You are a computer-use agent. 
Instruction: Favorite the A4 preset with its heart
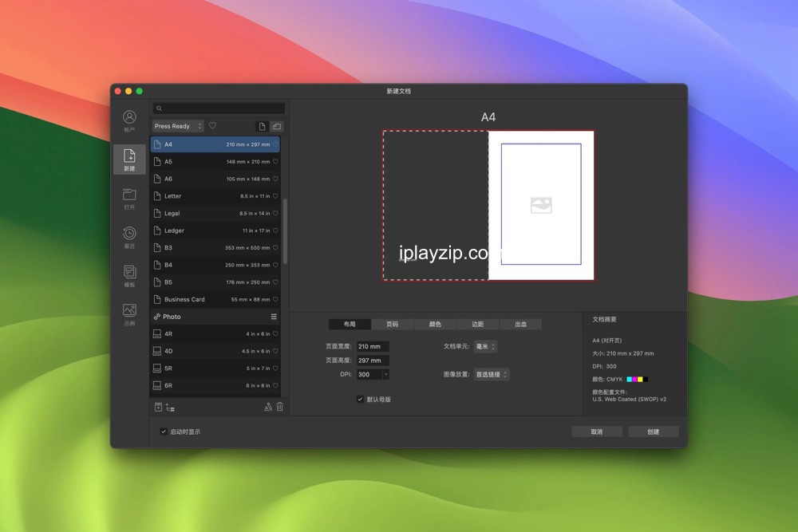tap(275, 144)
